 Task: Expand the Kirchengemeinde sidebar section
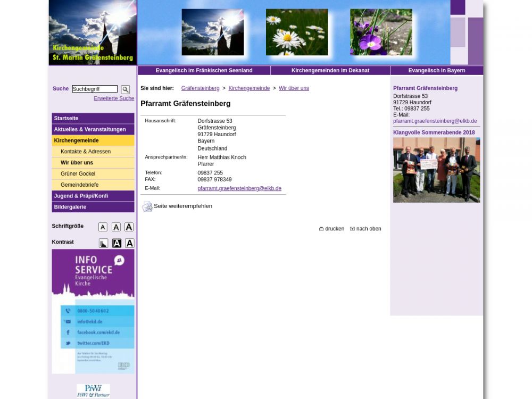pos(93,140)
